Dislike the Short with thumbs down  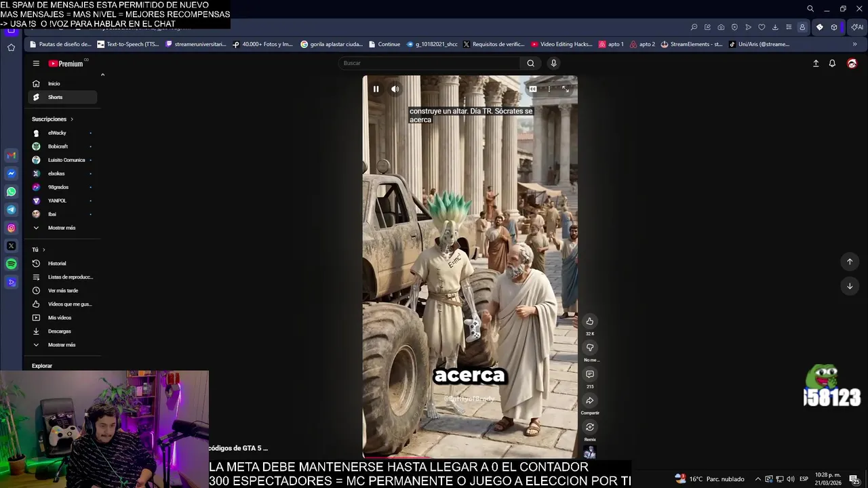pyautogui.click(x=590, y=348)
